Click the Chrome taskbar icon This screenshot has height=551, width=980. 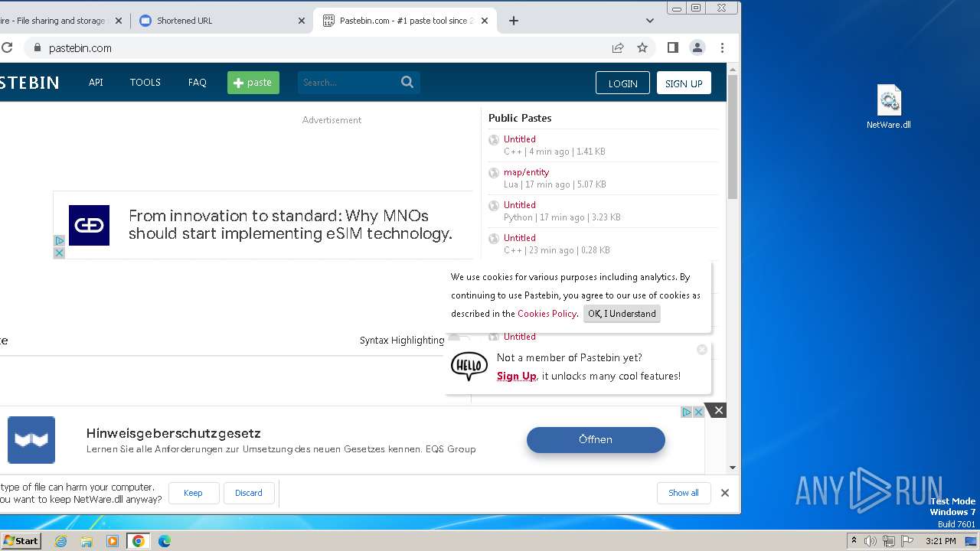coord(139,541)
